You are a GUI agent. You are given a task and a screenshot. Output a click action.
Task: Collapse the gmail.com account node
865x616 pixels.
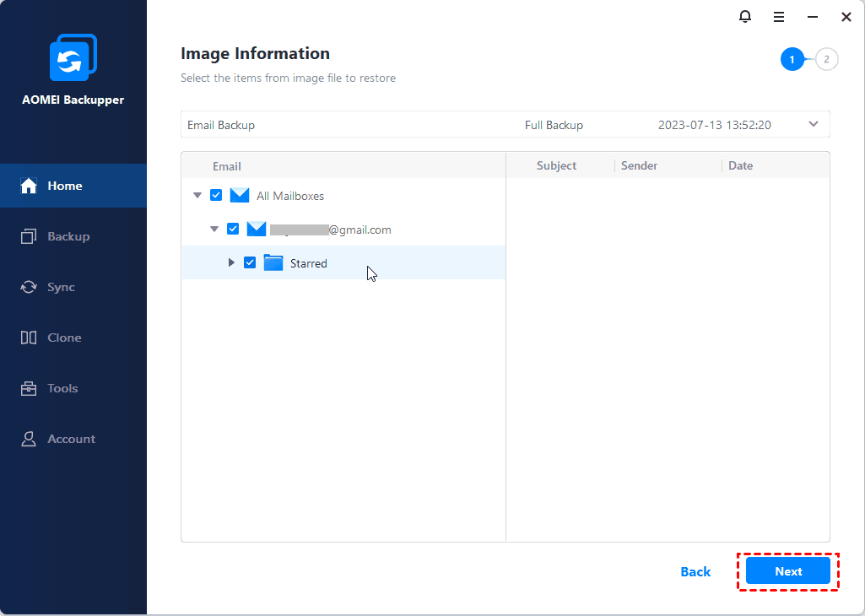[214, 229]
